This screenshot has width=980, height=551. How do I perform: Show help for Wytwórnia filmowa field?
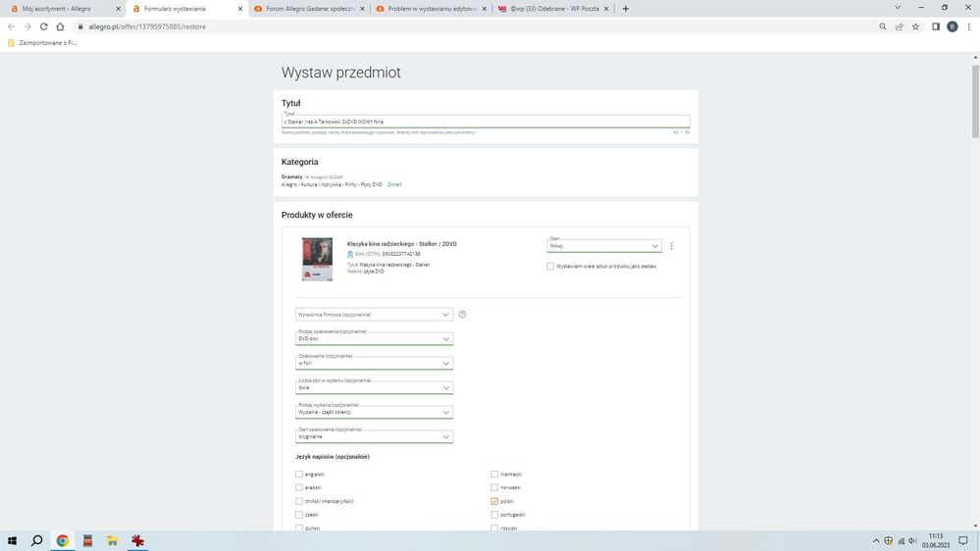click(x=462, y=315)
